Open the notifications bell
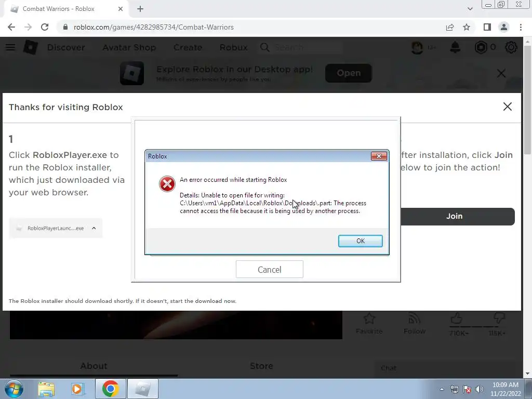Viewport: 532px width, 399px height. pos(455,47)
